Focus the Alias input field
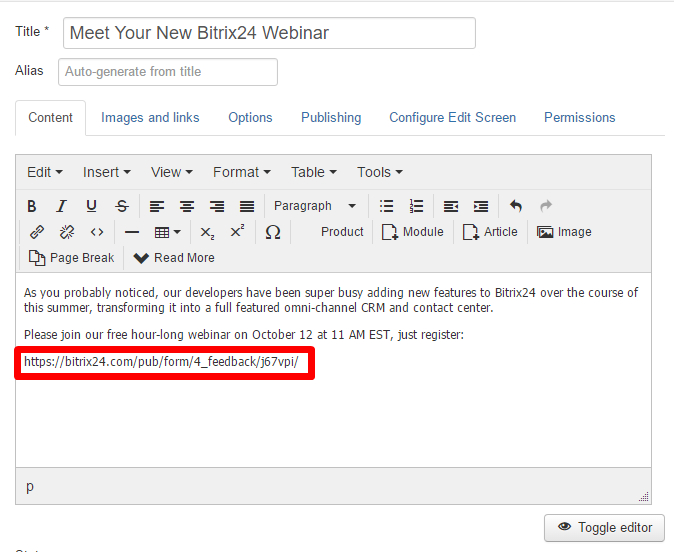Viewport: 674px width, 552px height. [x=168, y=72]
